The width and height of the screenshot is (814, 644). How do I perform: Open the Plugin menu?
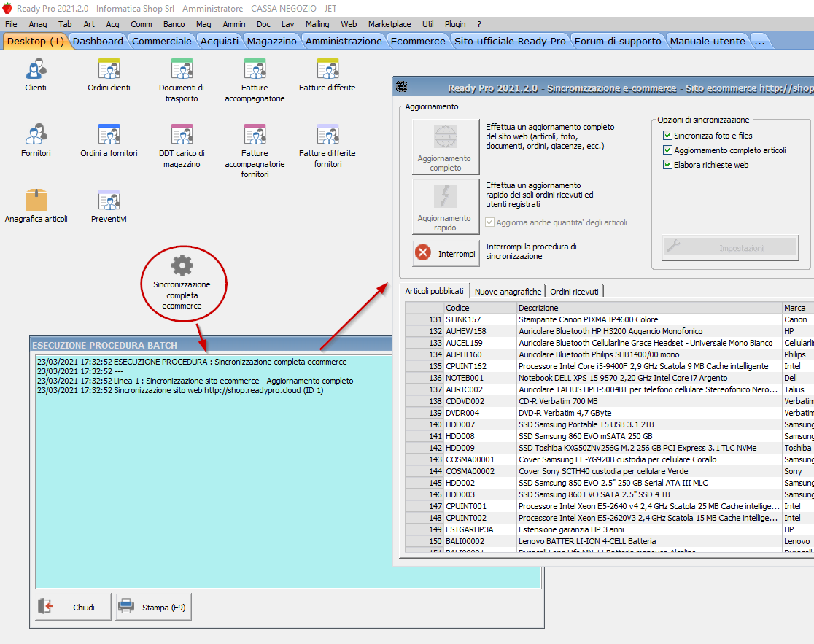click(x=454, y=24)
